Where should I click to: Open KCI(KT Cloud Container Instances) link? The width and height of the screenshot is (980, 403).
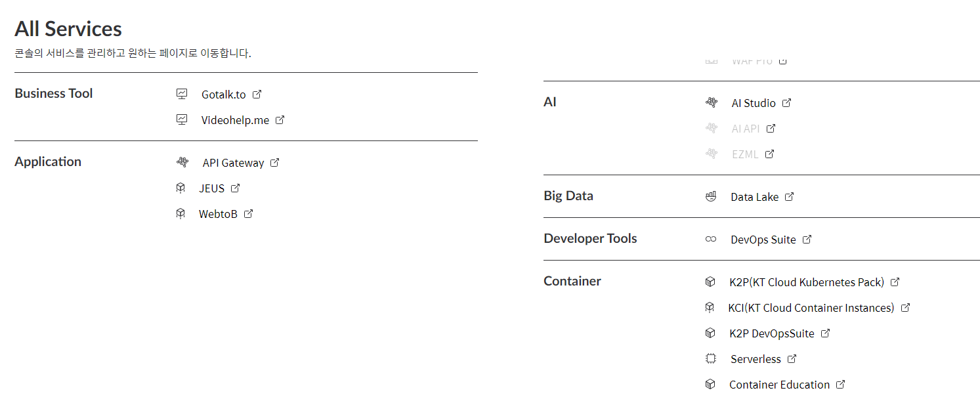coord(811,308)
